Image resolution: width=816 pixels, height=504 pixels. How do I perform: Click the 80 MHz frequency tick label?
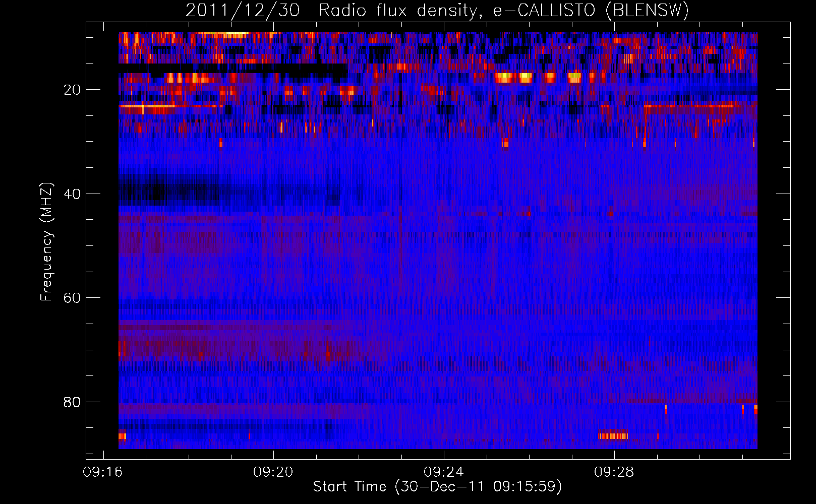[72, 402]
